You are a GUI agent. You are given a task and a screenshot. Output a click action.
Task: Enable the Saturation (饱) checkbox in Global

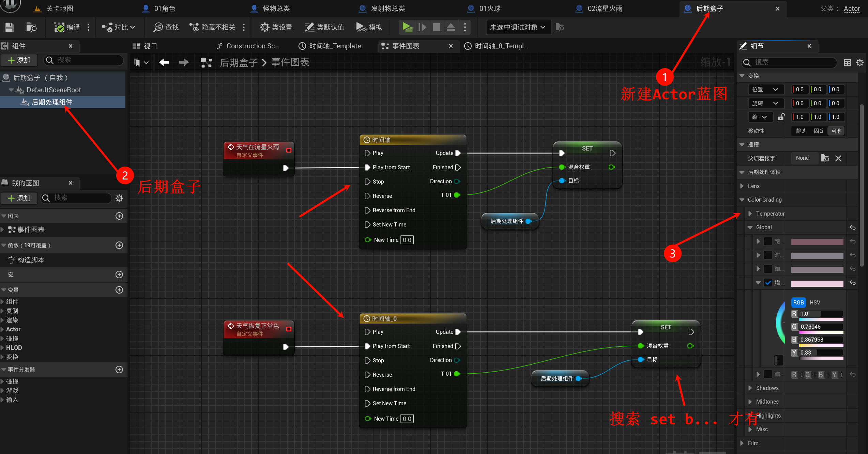point(768,241)
